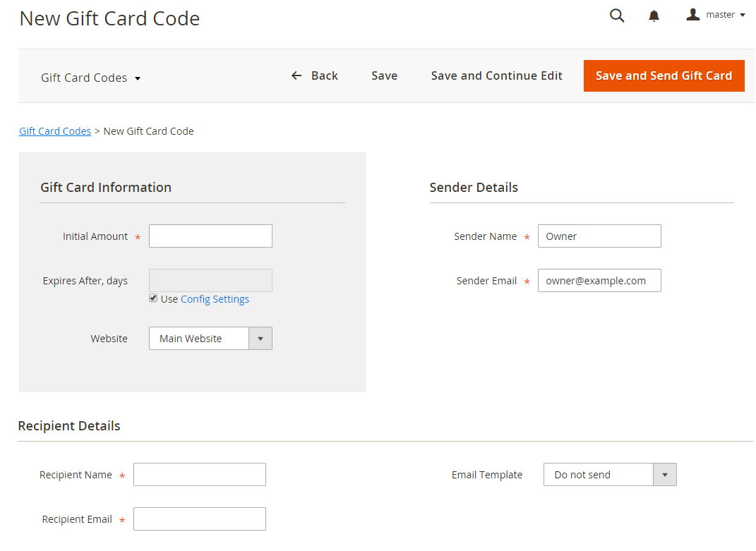The width and height of the screenshot is (756, 551).
Task: Click Save and Send Gift Card
Action: point(664,75)
